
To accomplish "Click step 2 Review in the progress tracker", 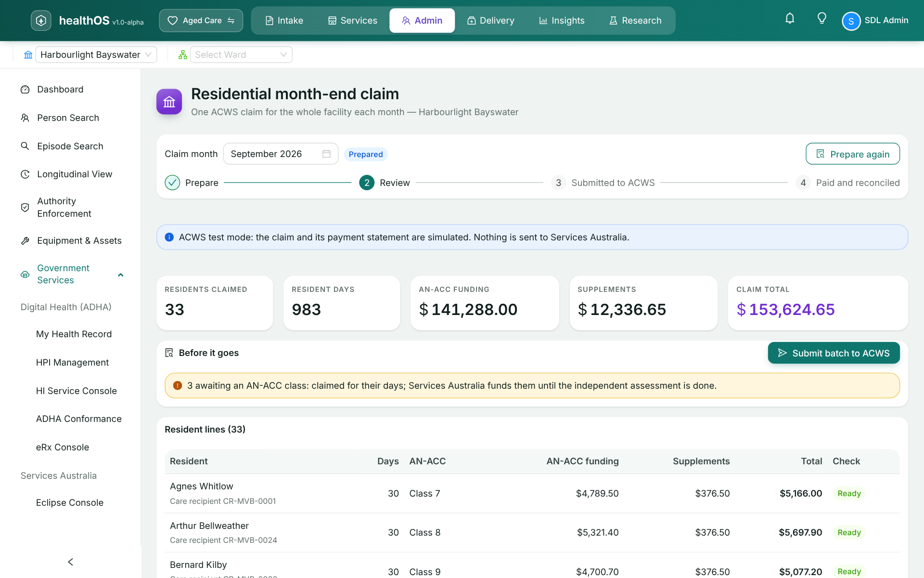I will pyautogui.click(x=385, y=183).
